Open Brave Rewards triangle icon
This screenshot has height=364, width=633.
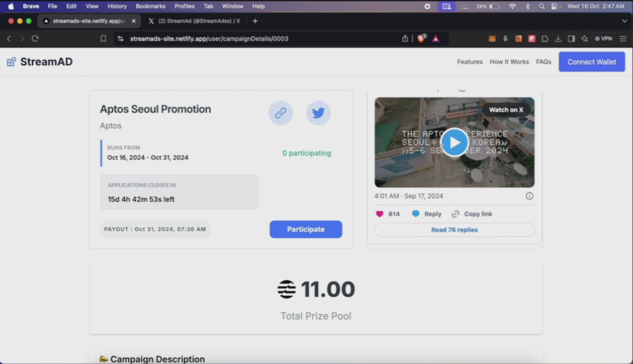click(x=436, y=39)
